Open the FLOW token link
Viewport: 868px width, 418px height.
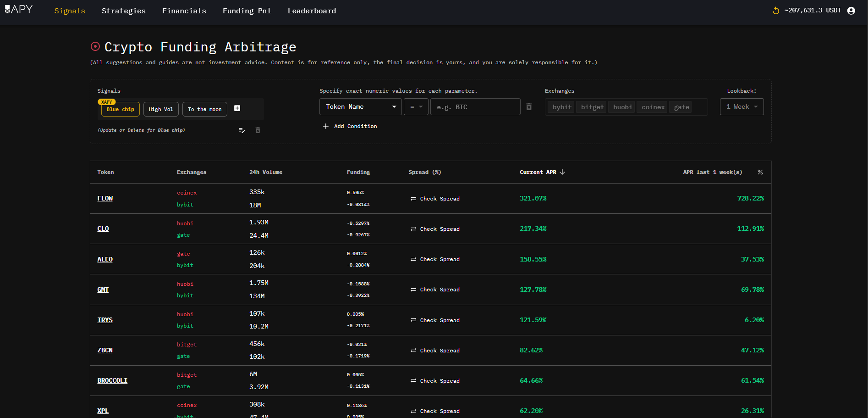[105, 198]
